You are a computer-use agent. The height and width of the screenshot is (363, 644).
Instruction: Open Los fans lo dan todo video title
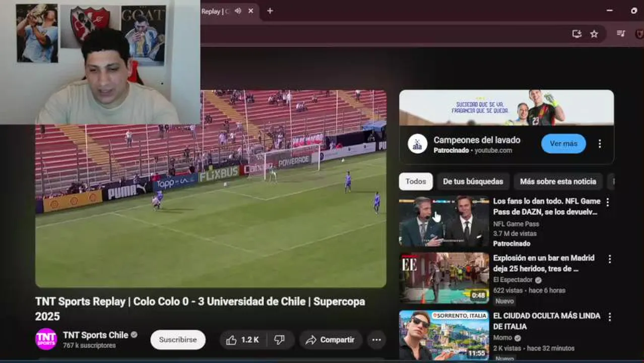coord(547,206)
